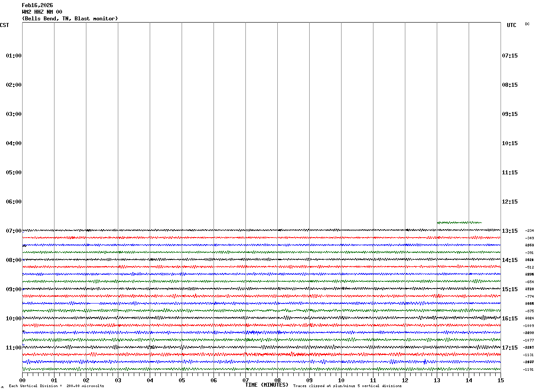The width and height of the screenshot is (536, 392).
Task: Click the DC offset value -391
Action: [529, 253]
